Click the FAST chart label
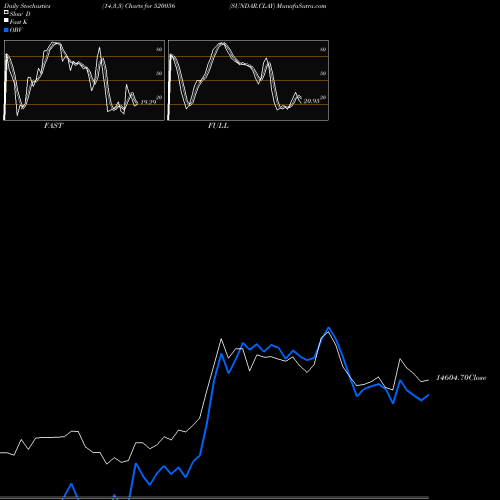Viewport: 500px width, 500px height. (x=53, y=126)
